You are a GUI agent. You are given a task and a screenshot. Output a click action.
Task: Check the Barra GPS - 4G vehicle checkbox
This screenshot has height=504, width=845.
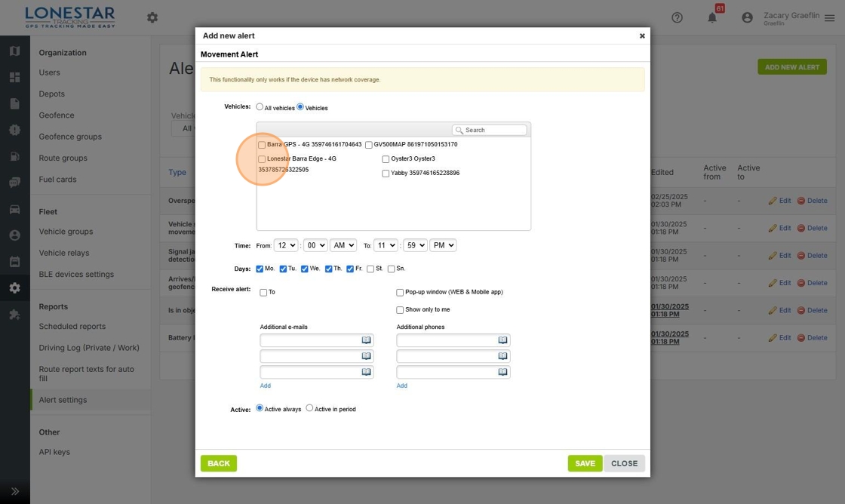pyautogui.click(x=262, y=145)
